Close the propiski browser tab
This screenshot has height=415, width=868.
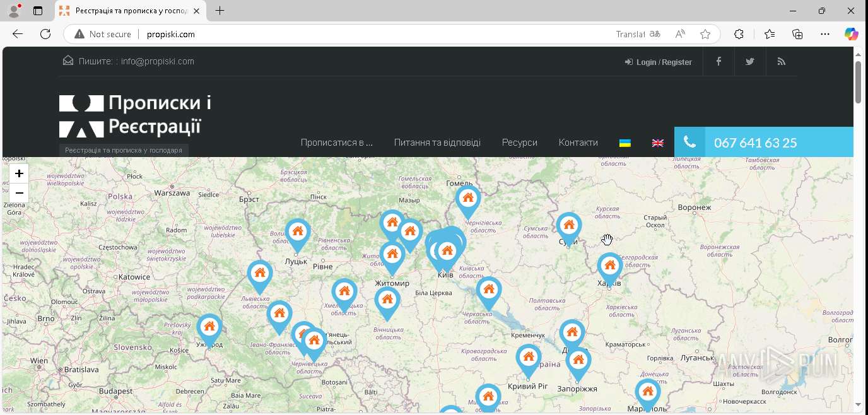[196, 11]
